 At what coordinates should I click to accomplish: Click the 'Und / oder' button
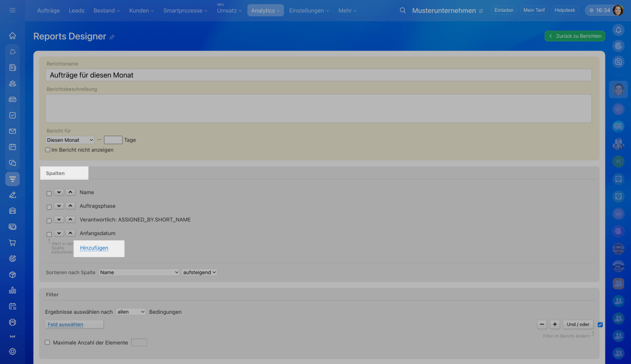pyautogui.click(x=578, y=325)
